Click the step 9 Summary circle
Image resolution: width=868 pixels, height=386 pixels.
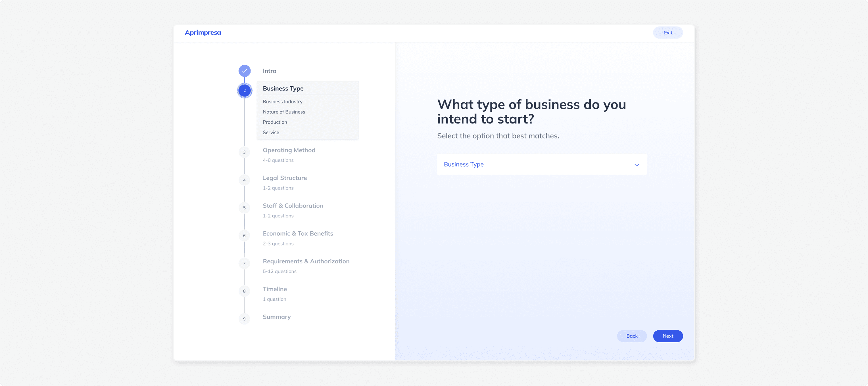click(x=244, y=319)
